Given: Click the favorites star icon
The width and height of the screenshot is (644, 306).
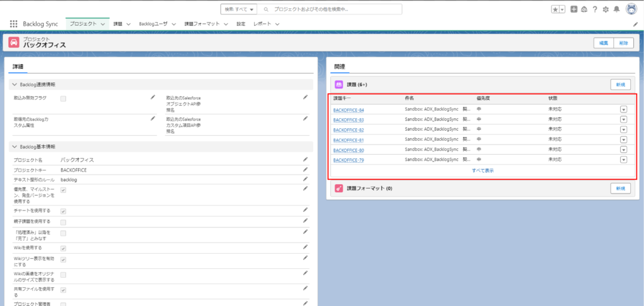Looking at the screenshot, I should point(555,9).
